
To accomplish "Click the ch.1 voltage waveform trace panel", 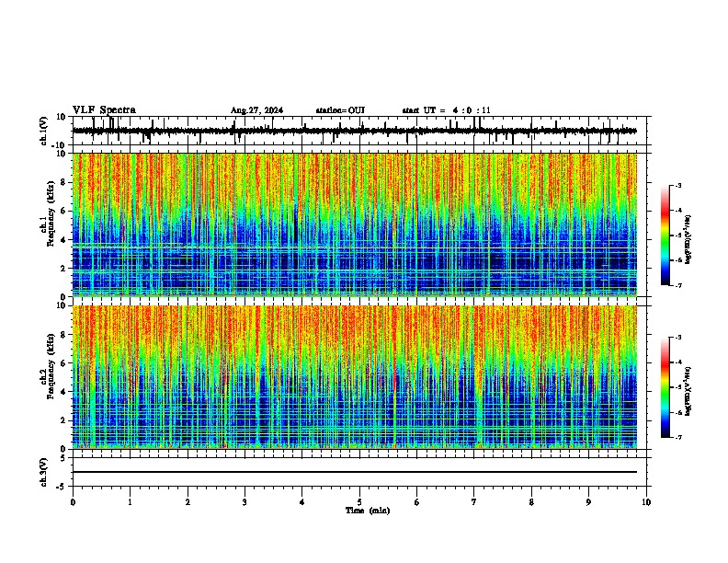I will [359, 131].
